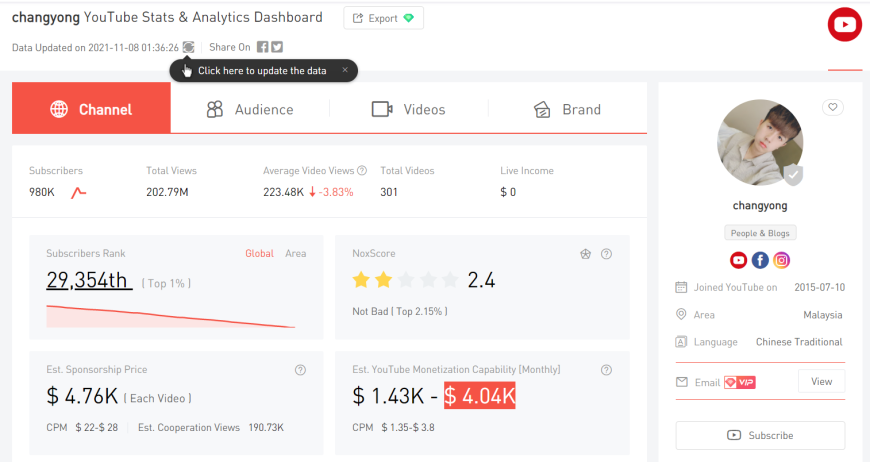Click the Malaysia area value
This screenshot has width=870, height=462.
click(823, 315)
